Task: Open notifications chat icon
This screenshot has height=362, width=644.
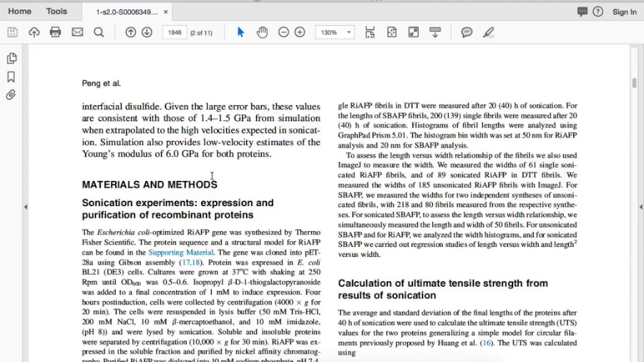Action: click(583, 12)
